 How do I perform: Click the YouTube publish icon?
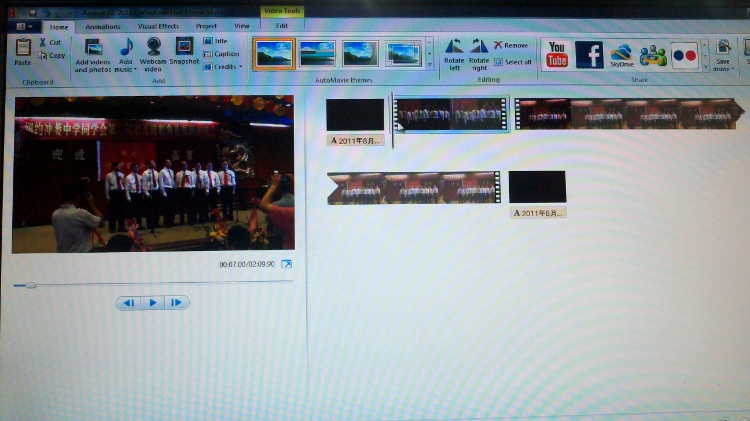pyautogui.click(x=557, y=54)
